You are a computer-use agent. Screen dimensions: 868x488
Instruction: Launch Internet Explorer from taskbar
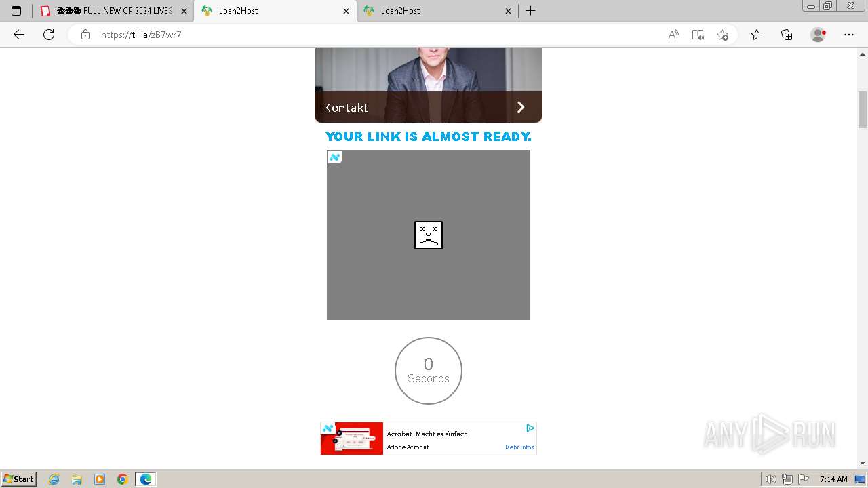point(54,479)
